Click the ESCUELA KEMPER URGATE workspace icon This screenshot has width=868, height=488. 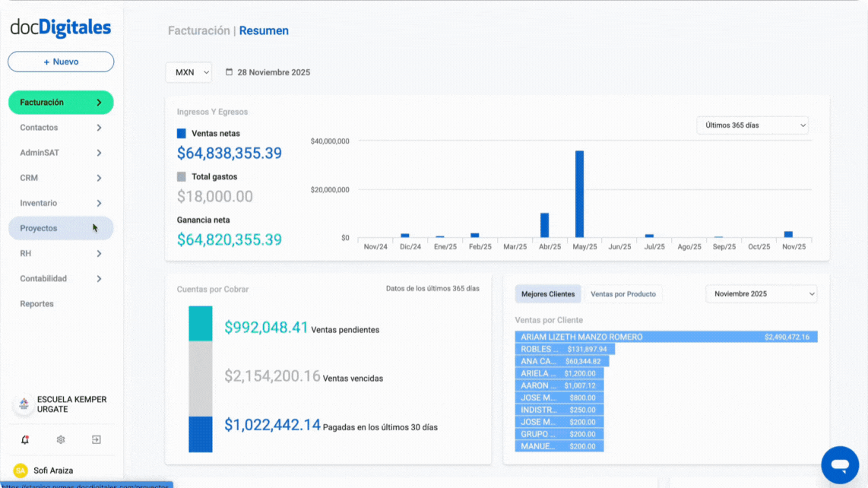pyautogui.click(x=23, y=404)
